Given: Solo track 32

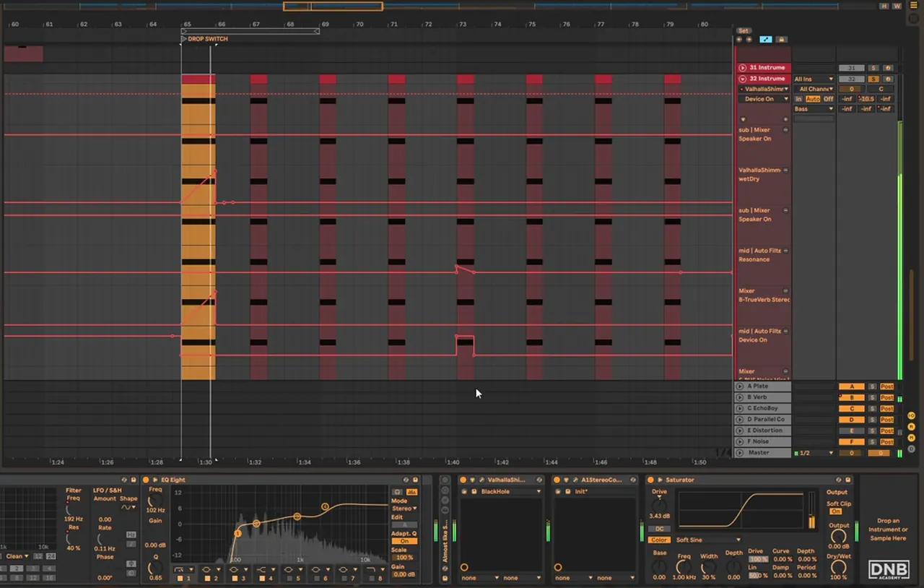Looking at the screenshot, I should click(873, 79).
